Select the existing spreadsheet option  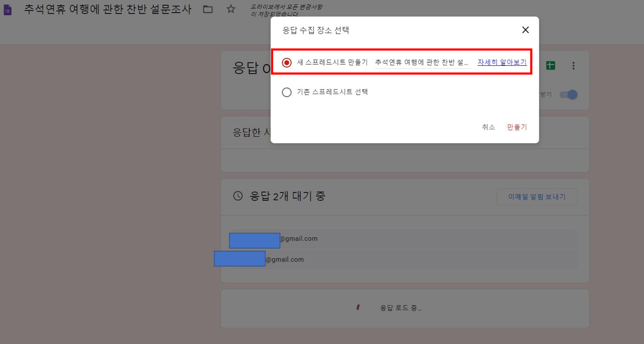[286, 92]
